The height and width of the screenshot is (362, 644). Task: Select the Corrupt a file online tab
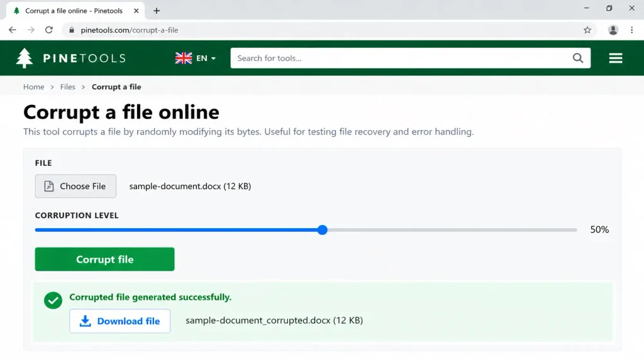tap(75, 11)
